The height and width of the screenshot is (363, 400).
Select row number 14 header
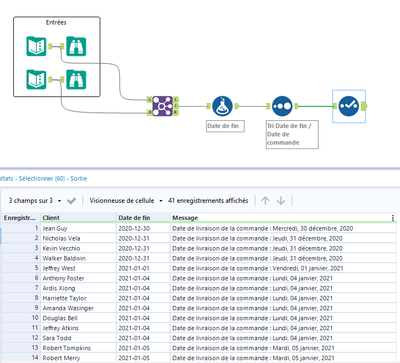click(x=21, y=358)
